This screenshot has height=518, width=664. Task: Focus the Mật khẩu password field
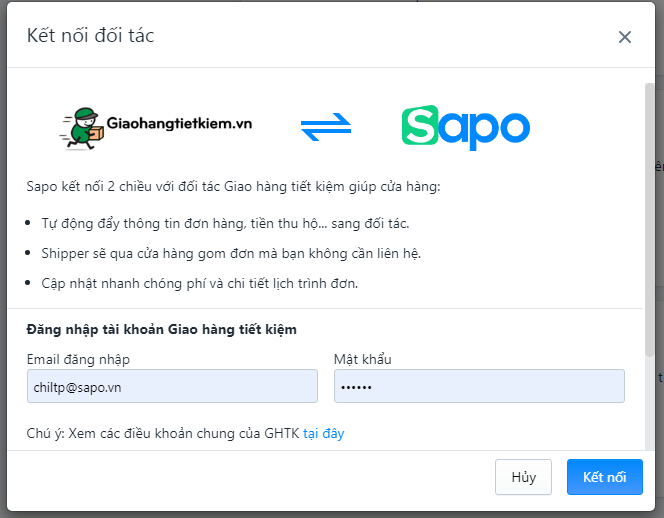479,386
